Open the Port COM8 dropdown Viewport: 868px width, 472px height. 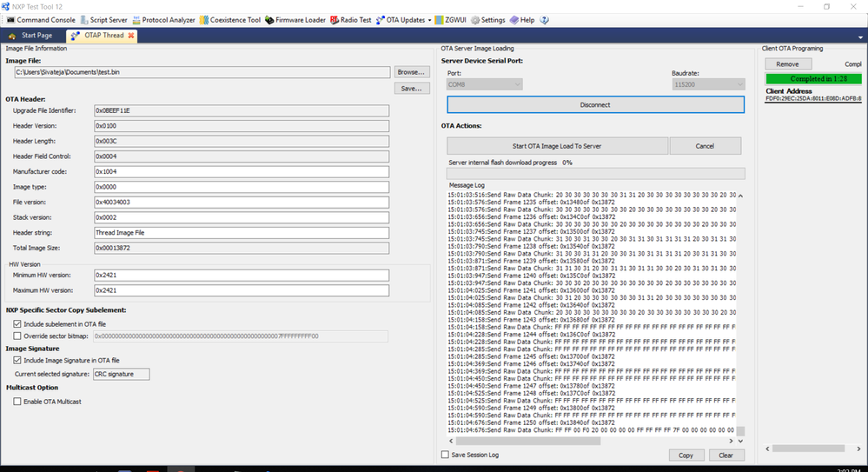(x=484, y=85)
